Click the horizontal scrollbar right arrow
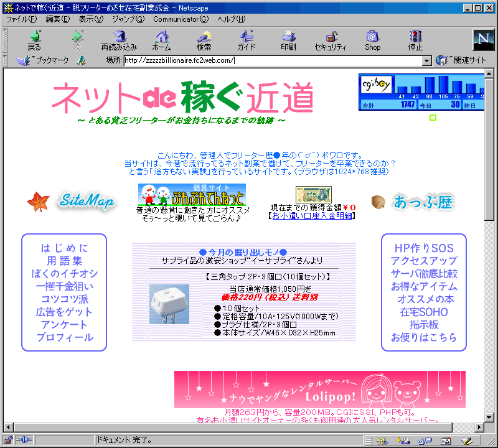 479,427
